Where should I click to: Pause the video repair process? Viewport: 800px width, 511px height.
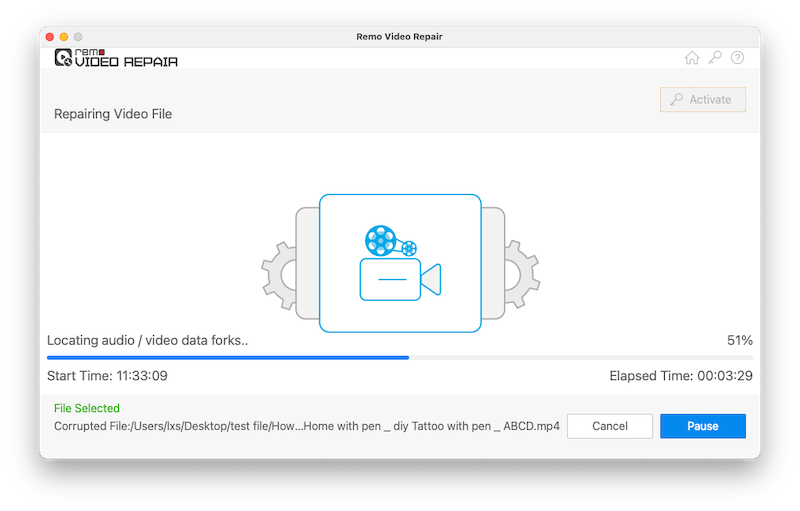(702, 426)
